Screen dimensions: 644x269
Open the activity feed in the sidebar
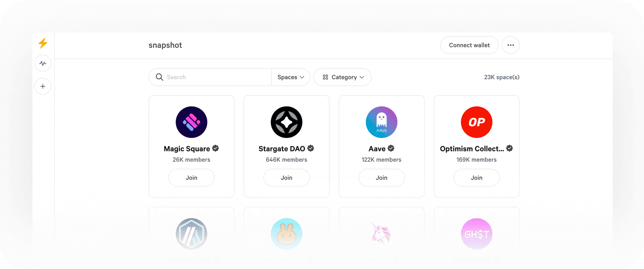[x=42, y=63]
